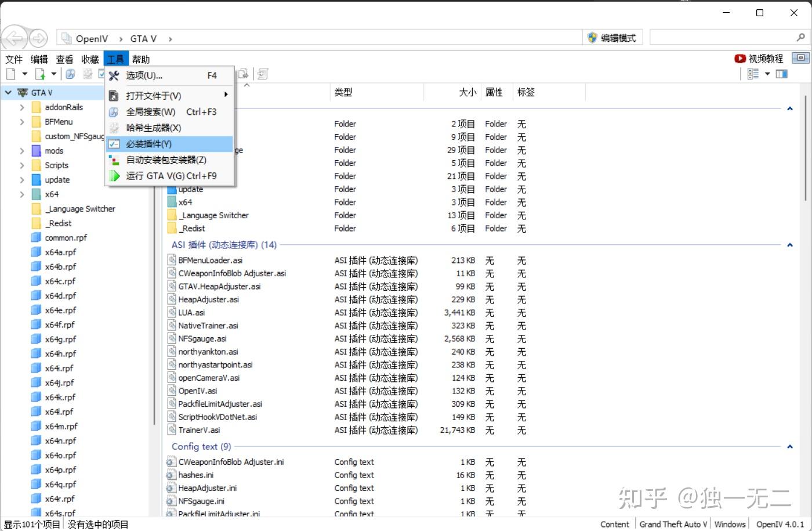Open the 打开文件于(V) submenu arrow
812x531 pixels.
pyautogui.click(x=226, y=95)
